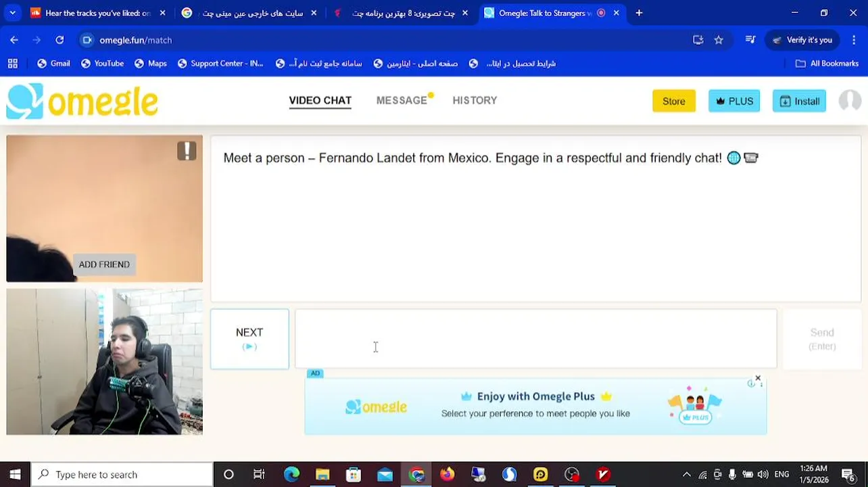
Task: Click the camera site-info icon in address bar
Action: (x=87, y=40)
